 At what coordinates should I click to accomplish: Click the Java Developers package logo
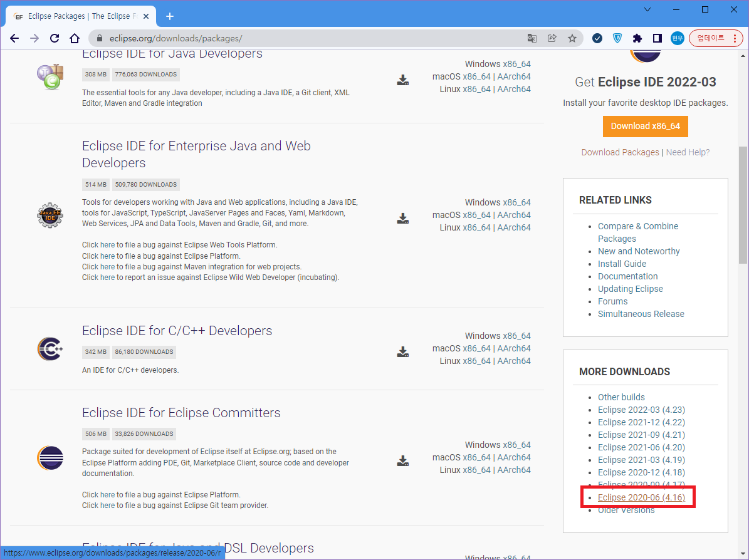point(50,77)
